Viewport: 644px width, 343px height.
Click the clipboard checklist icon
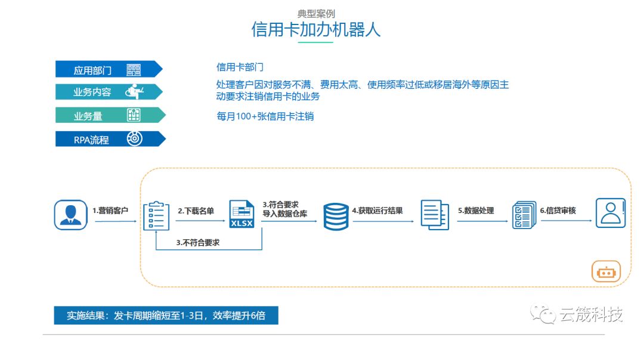click(156, 216)
